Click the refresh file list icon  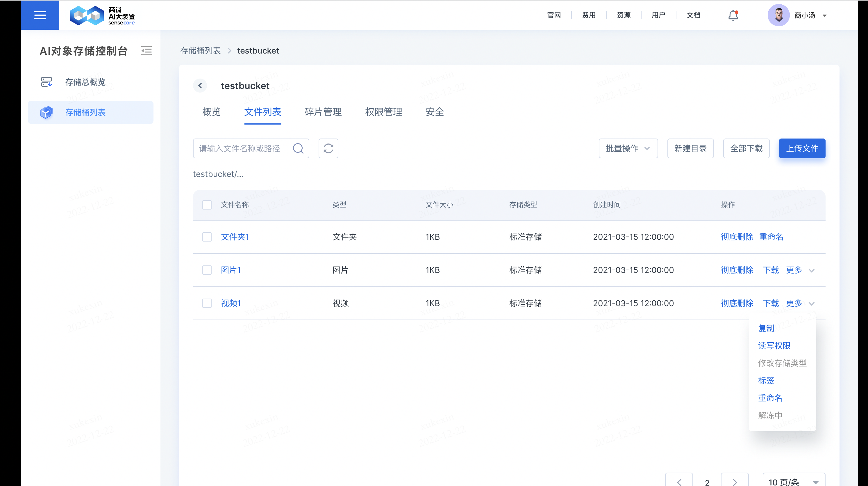click(328, 148)
